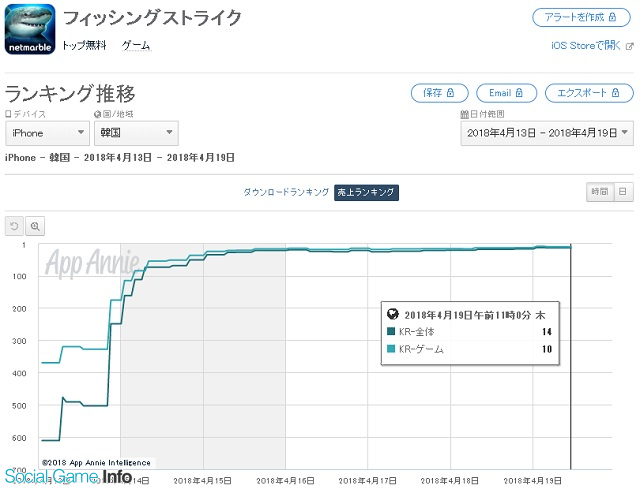This screenshot has width=640, height=489.
Task: Click the ゲーム category link
Action: (x=136, y=46)
